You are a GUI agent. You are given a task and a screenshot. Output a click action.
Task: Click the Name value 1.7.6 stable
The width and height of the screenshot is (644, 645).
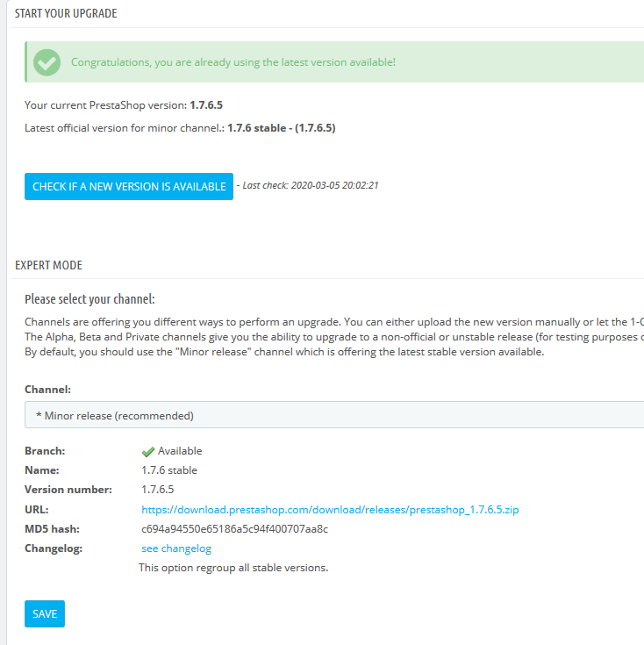click(x=169, y=470)
